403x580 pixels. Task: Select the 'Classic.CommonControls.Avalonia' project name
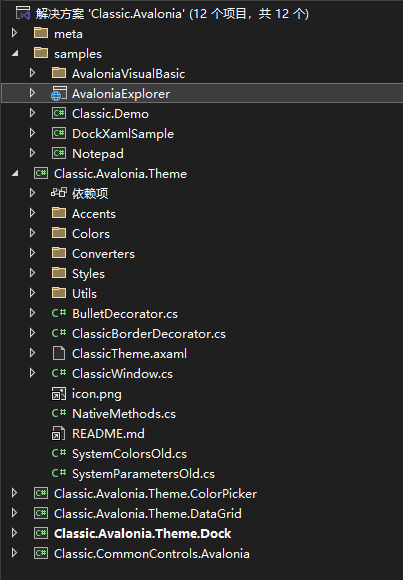click(152, 554)
